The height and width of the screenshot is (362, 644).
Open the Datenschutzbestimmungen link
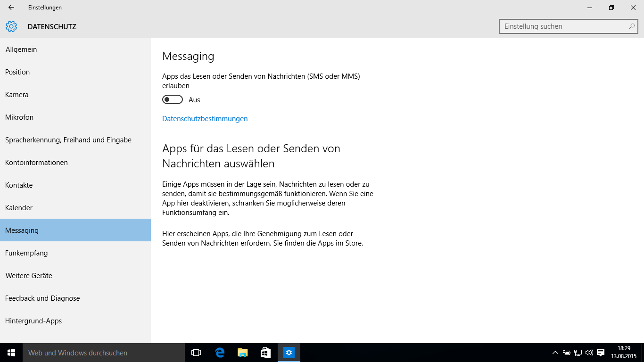tap(205, 119)
